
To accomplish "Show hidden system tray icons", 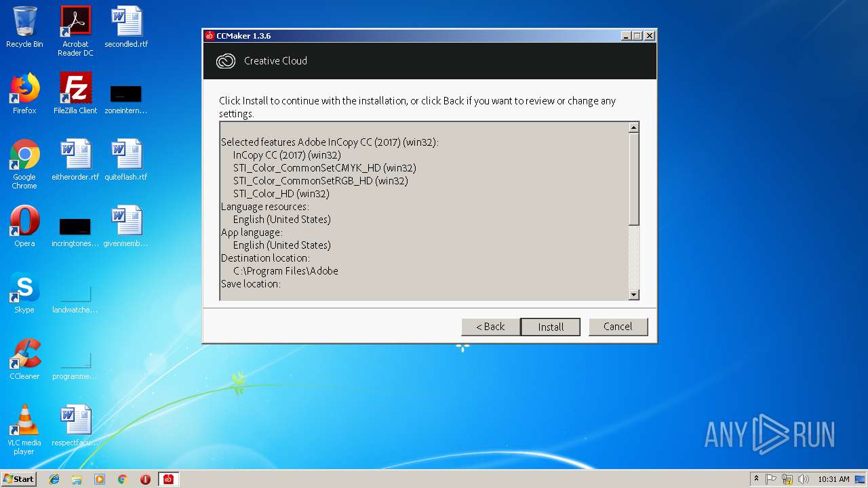I will (756, 479).
